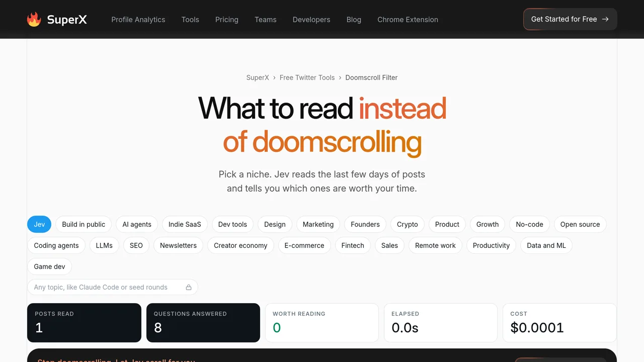Select the Build in public chip

coord(84,224)
